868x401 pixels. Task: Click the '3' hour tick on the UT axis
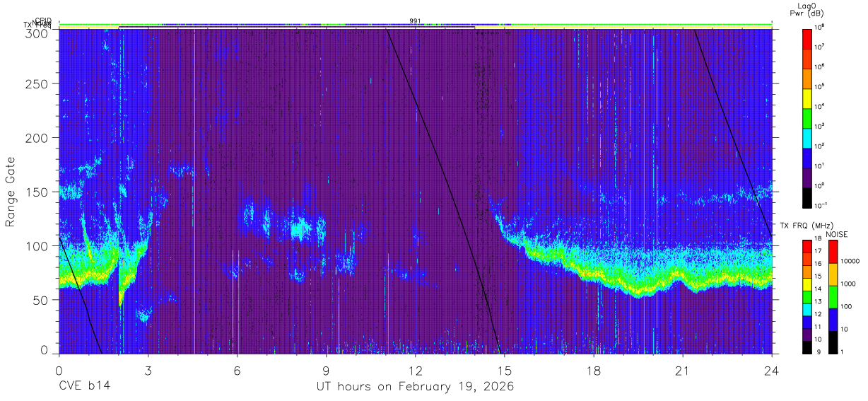click(148, 371)
